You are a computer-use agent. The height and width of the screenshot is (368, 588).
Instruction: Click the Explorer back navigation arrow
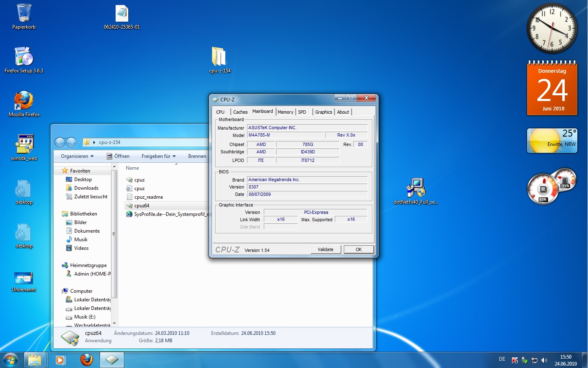point(60,142)
